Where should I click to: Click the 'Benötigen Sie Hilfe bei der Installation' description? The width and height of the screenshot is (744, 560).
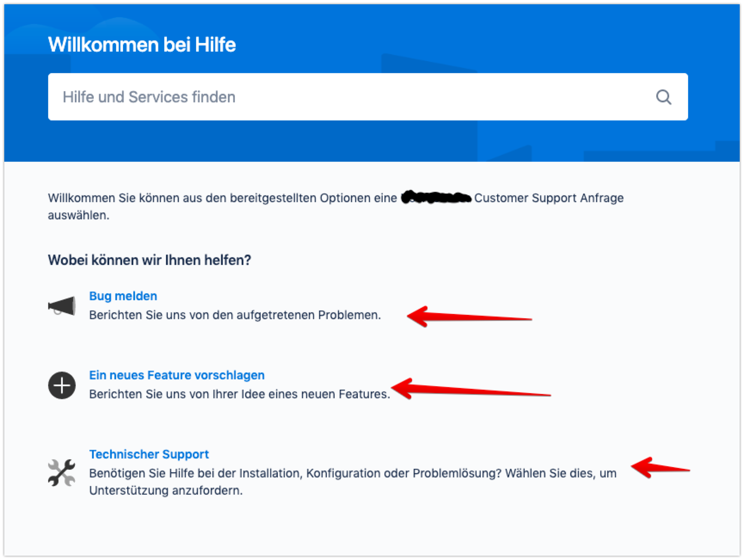[x=353, y=482]
